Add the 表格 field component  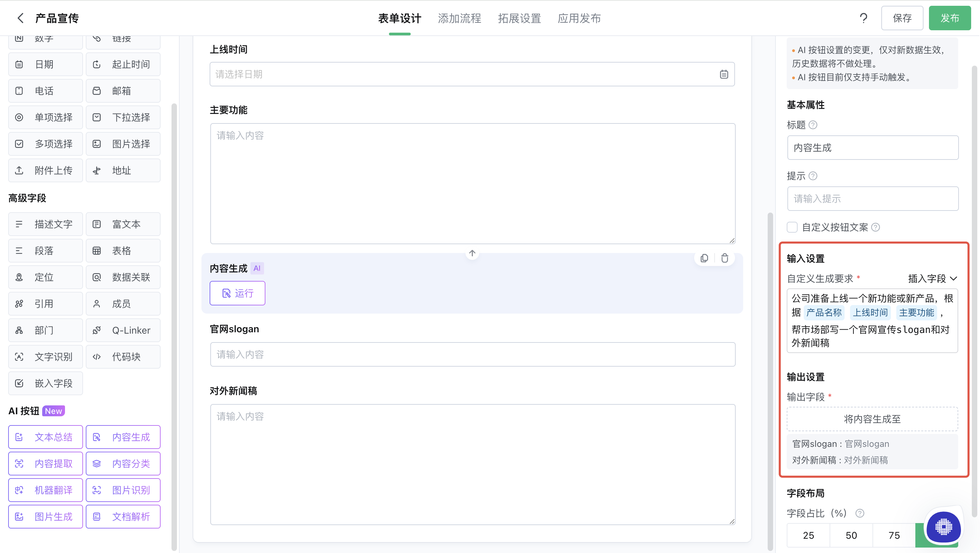pos(123,251)
